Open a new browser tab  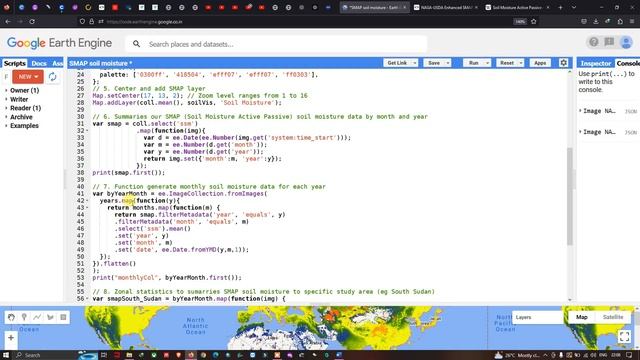(x=560, y=7)
